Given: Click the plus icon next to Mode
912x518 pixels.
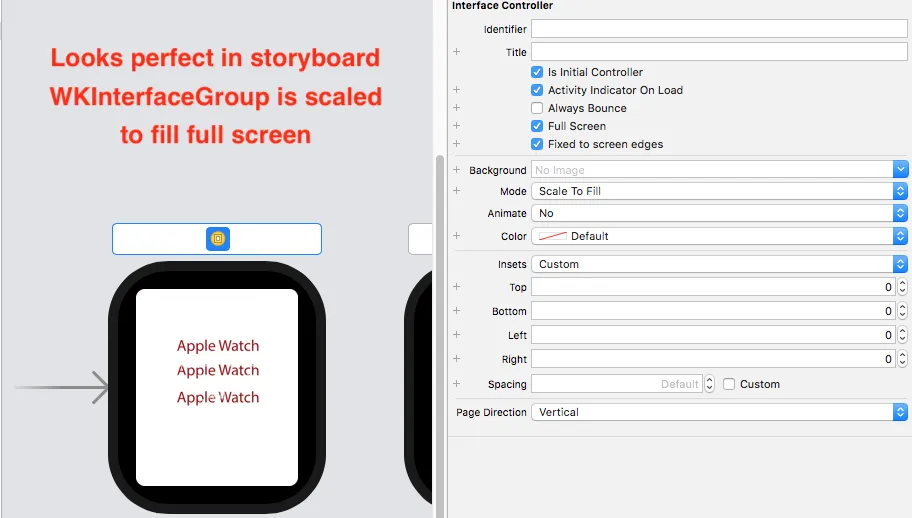Looking at the screenshot, I should (457, 191).
